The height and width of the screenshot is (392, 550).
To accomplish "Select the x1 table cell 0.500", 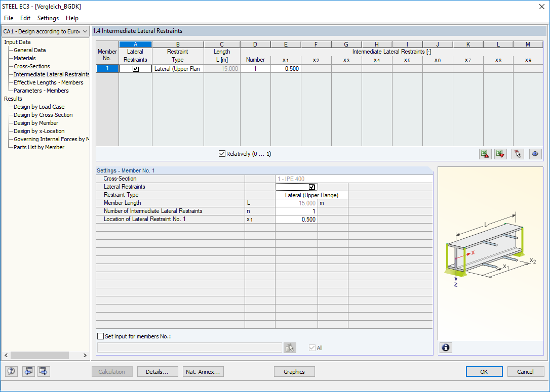I will point(286,69).
